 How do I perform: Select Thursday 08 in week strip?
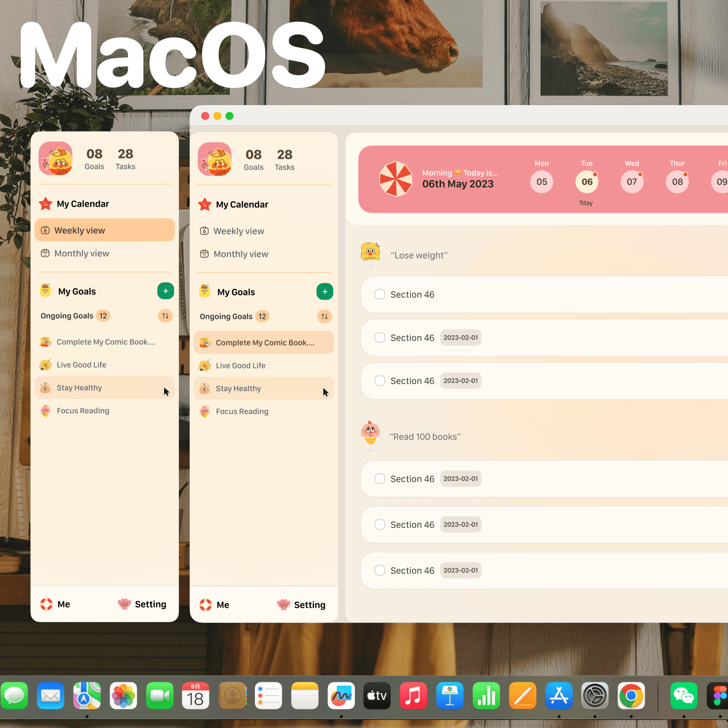pyautogui.click(x=677, y=182)
